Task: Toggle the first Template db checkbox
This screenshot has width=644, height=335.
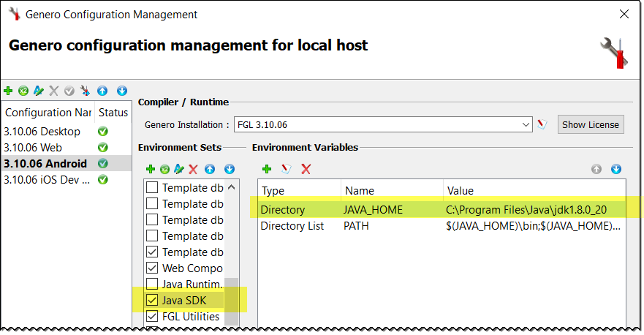Action: (x=152, y=187)
